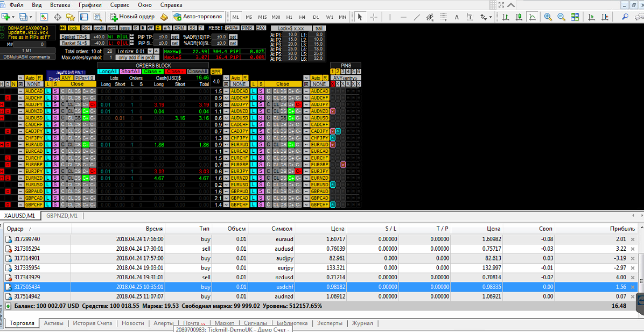Toggle the SPR button

216,72
